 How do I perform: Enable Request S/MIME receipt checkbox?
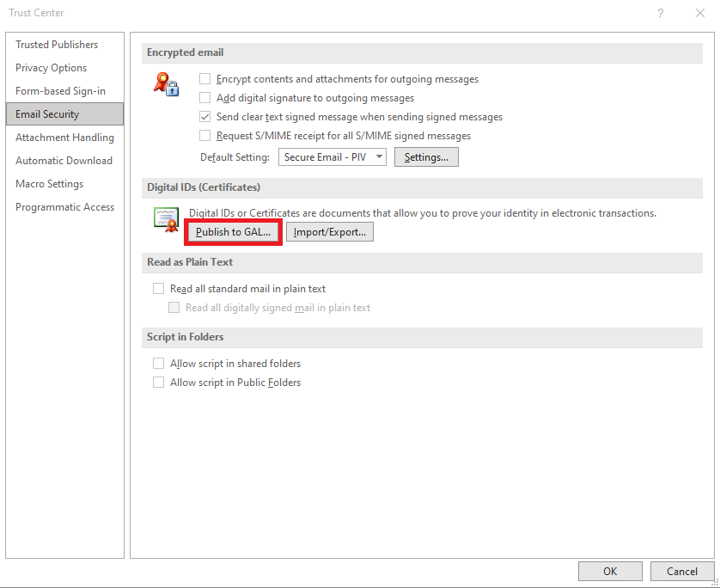tap(205, 136)
